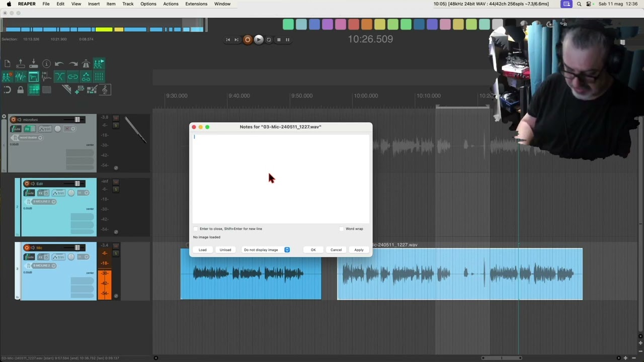This screenshot has width=644, height=362.
Task: Click the treble clef icon
Action: click(105, 89)
